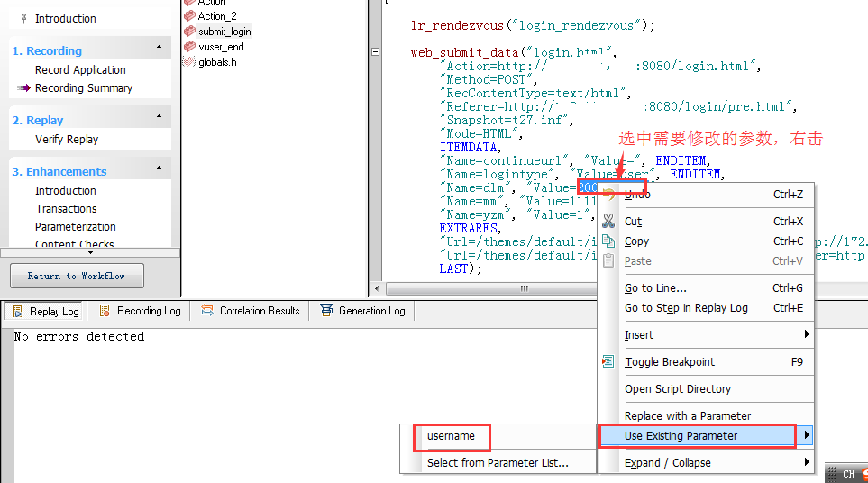
Task: Select Use Existing Parameter
Action: coord(706,435)
